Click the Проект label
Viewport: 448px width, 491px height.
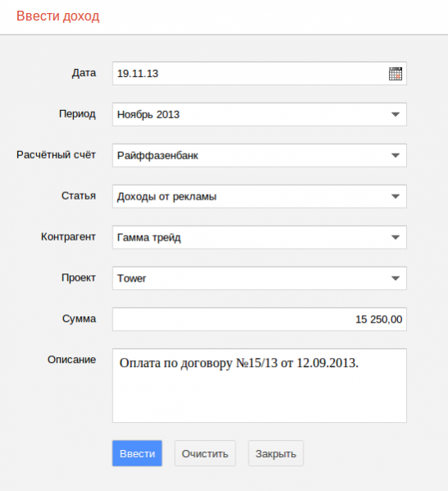click(79, 278)
